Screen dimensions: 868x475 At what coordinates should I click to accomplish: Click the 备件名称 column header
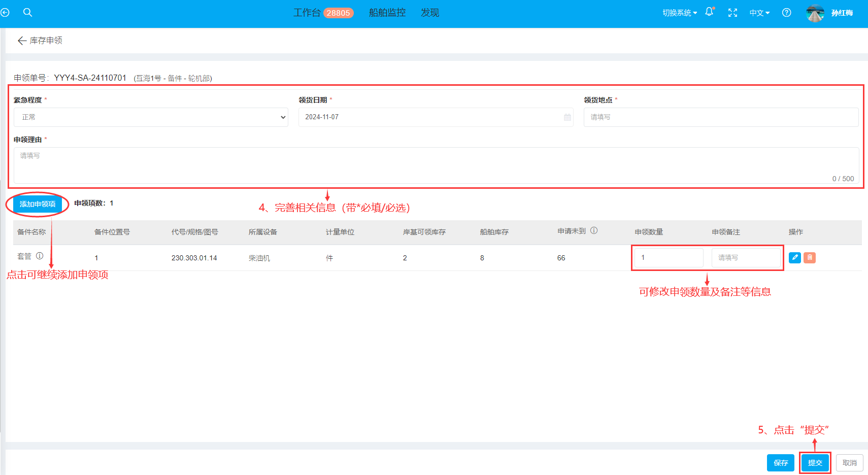(31, 232)
